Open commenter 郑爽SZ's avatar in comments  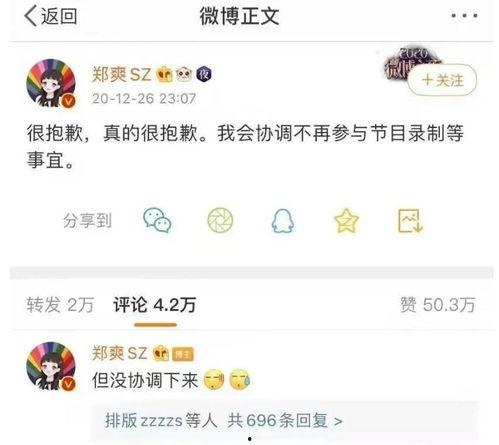click(x=51, y=366)
